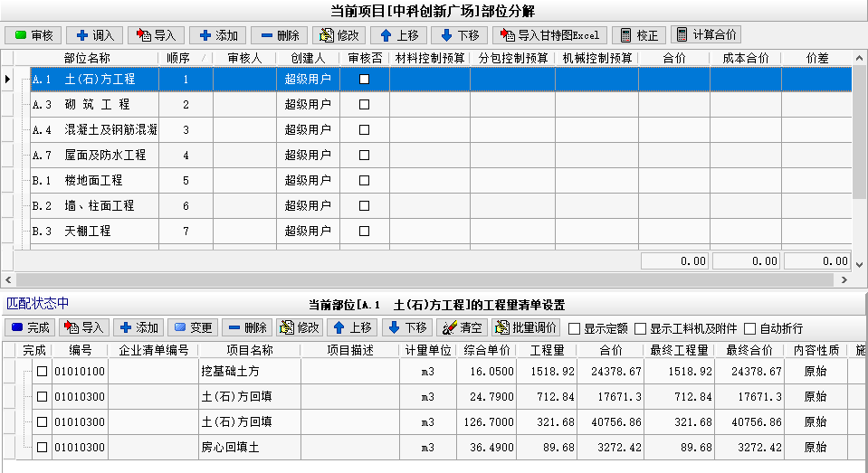Click the upper table's vertical scrollbar down arrow
The width and height of the screenshot is (868, 473).
pyautogui.click(x=860, y=264)
